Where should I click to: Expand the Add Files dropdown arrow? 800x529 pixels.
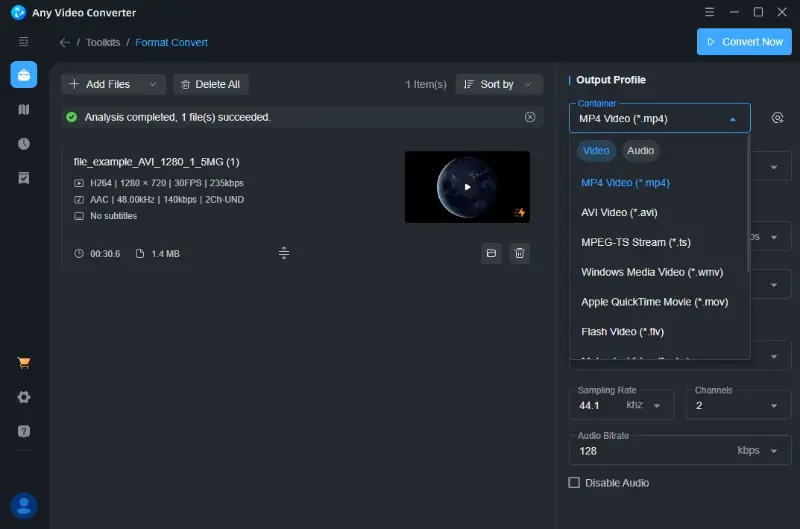[152, 85]
